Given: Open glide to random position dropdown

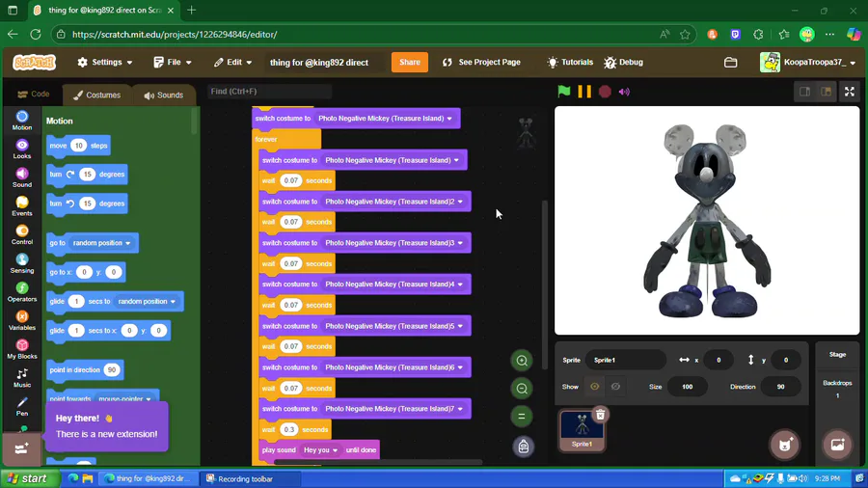Looking at the screenshot, I should tap(147, 302).
